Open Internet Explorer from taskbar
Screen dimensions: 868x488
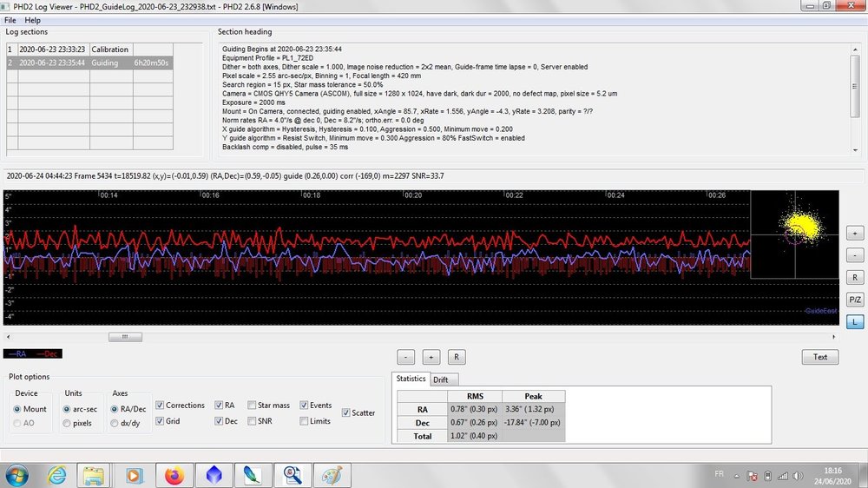pos(56,475)
